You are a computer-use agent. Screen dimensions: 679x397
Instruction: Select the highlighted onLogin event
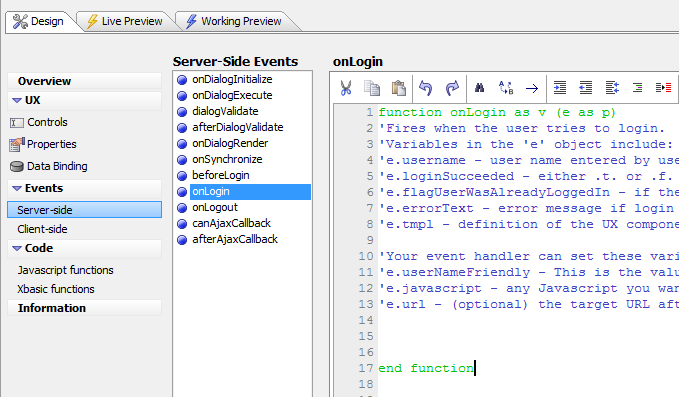250,192
